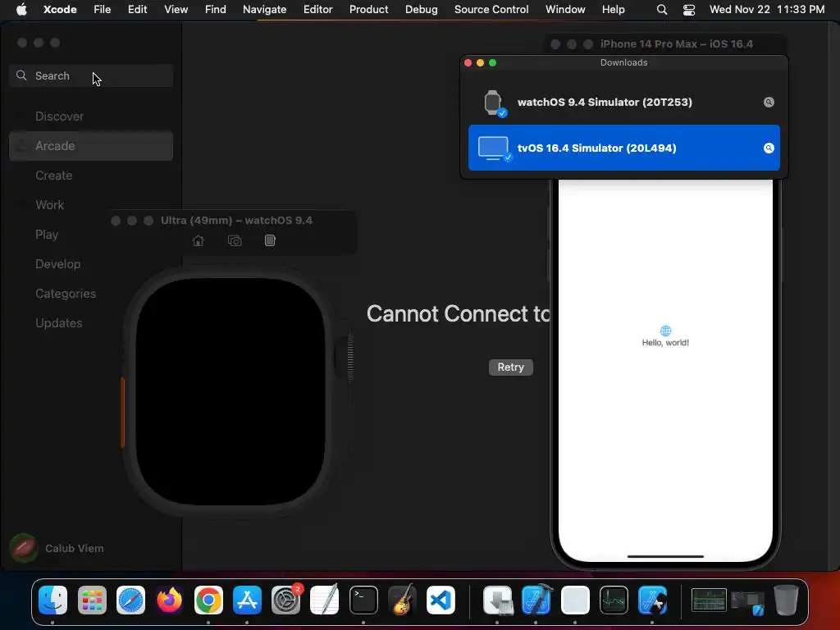Click the Downloads window title
Screen dimensions: 840x630
point(623,62)
